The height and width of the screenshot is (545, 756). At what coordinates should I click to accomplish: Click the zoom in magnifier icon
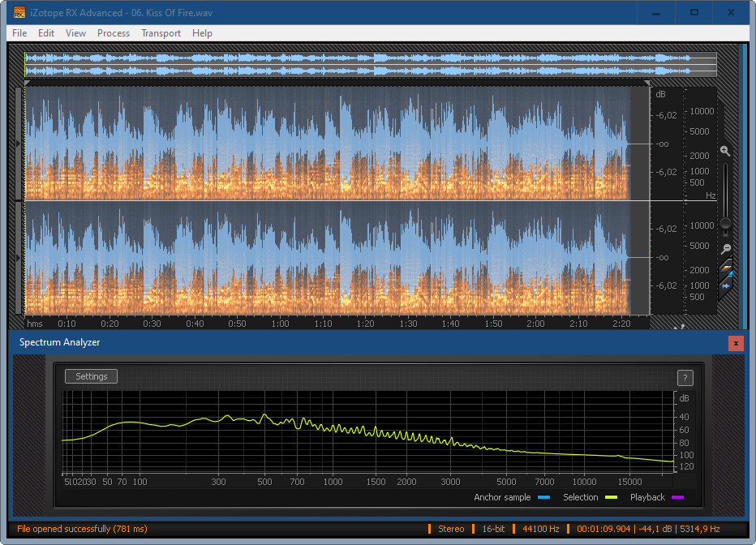[x=725, y=151]
